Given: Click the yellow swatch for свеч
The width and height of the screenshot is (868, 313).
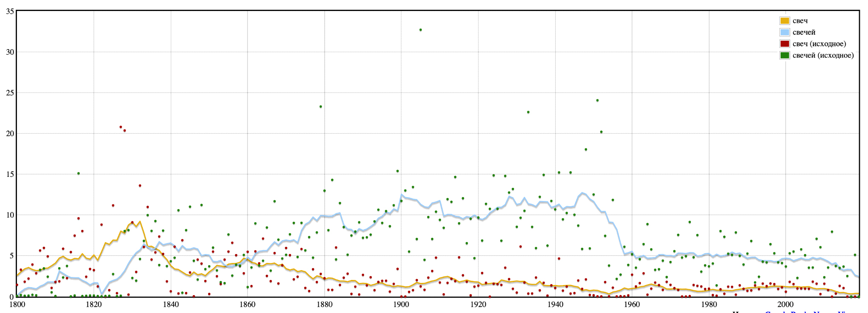Looking at the screenshot, I should click(785, 21).
